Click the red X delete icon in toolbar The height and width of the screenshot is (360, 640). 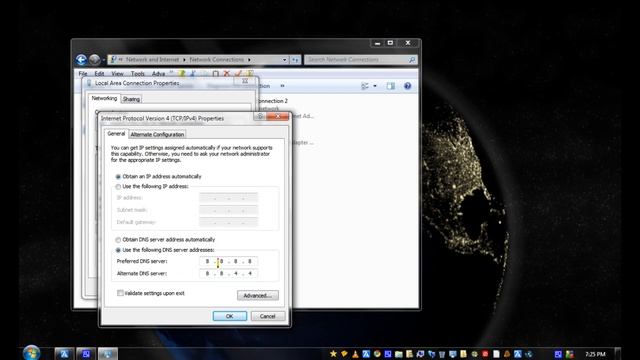coord(227,74)
